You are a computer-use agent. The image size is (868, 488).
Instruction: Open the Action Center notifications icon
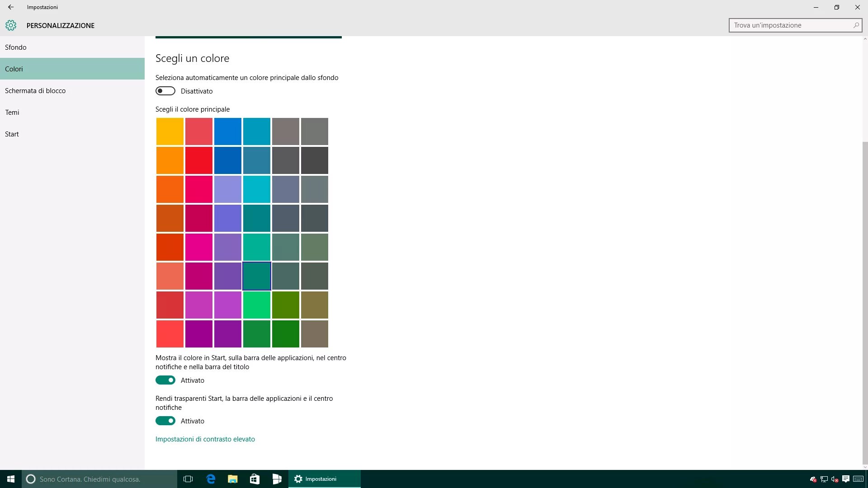pos(845,479)
